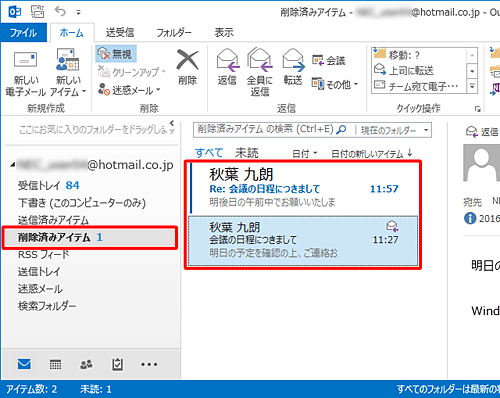This screenshot has width=500, height=398.
Task: Click the Undo arrow in quick access toolbar
Action: [60, 12]
